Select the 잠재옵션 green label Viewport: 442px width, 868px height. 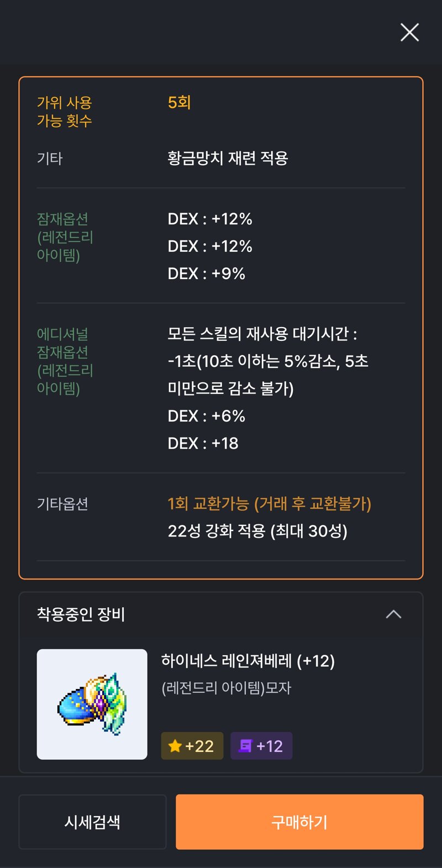[x=65, y=237]
